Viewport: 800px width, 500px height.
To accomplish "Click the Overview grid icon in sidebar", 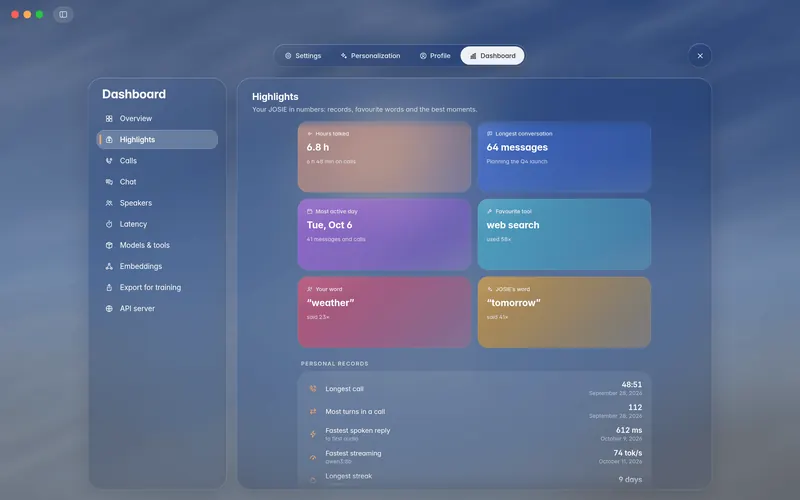I will coord(109,118).
